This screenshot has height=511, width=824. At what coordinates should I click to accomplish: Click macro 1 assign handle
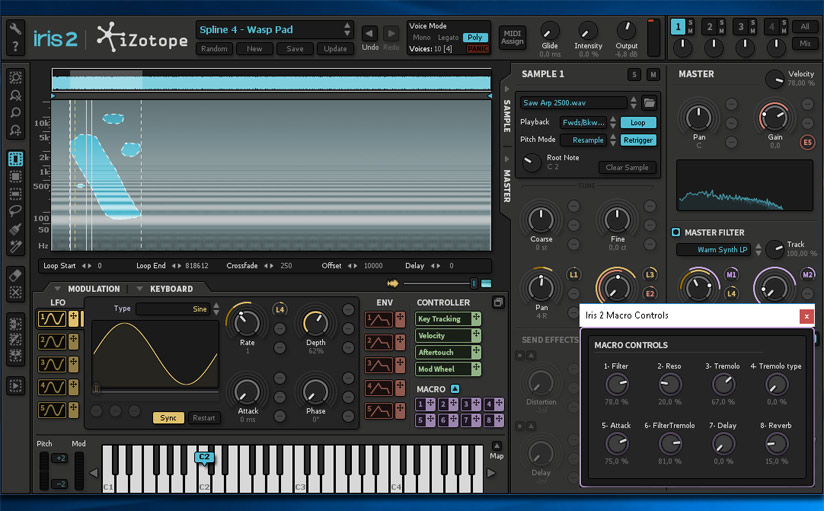(x=431, y=404)
